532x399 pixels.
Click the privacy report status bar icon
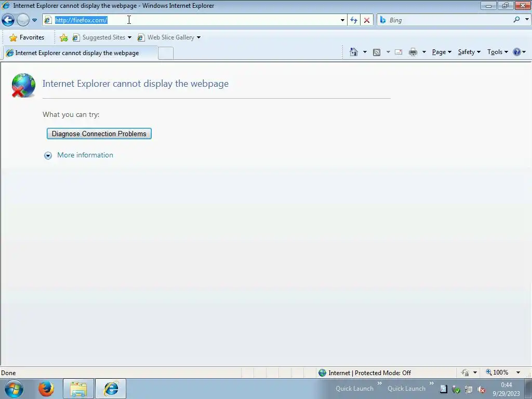tap(465, 373)
